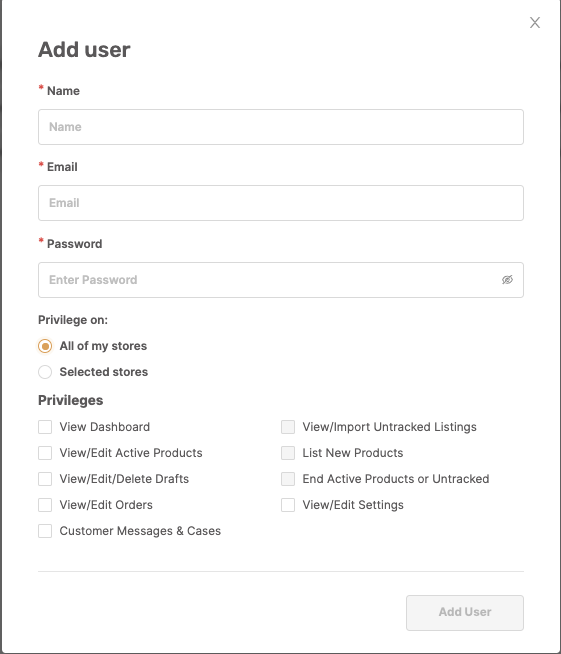This screenshot has height=654, width=561.
Task: Choose the Selected stores radio button
Action: point(45,372)
